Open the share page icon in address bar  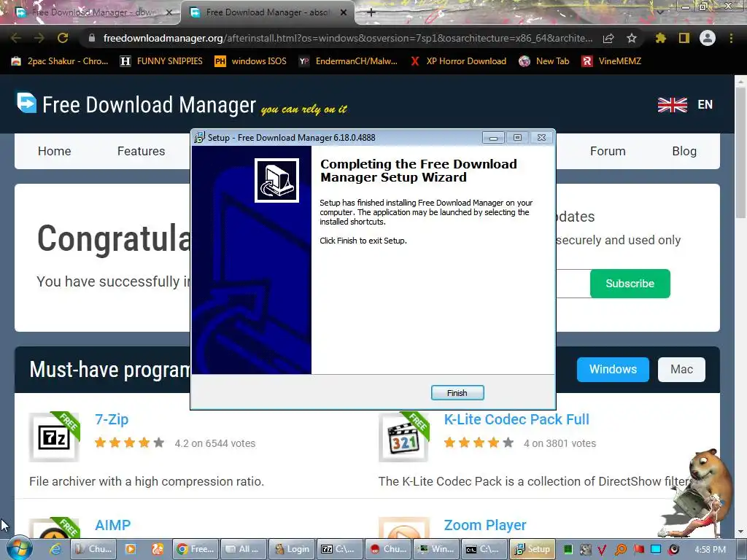click(x=608, y=38)
